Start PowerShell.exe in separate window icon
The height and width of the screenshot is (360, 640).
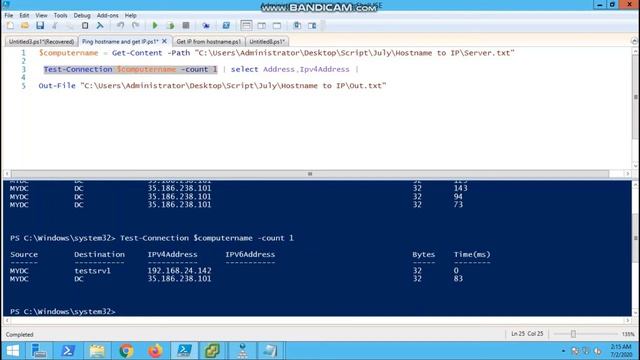click(226, 26)
